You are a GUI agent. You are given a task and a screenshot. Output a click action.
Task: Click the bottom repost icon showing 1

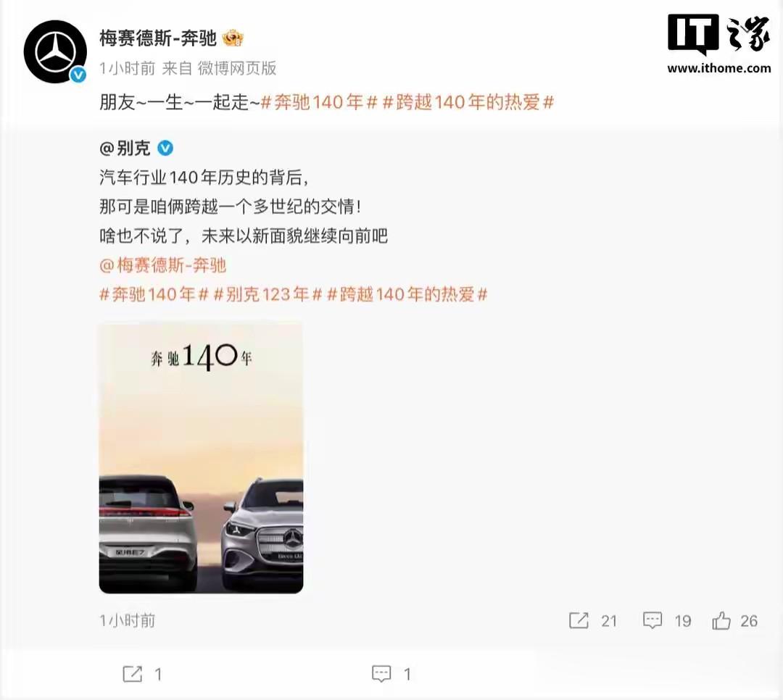[133, 674]
